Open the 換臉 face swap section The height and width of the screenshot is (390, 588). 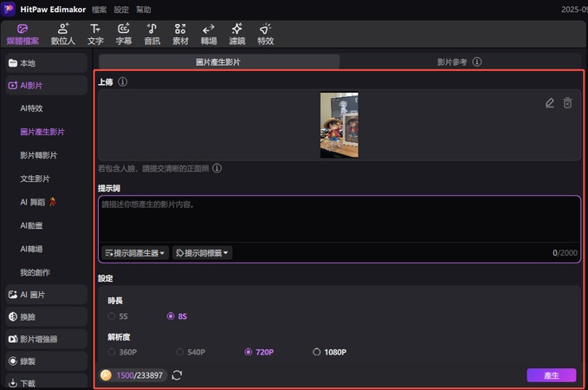coord(47,317)
